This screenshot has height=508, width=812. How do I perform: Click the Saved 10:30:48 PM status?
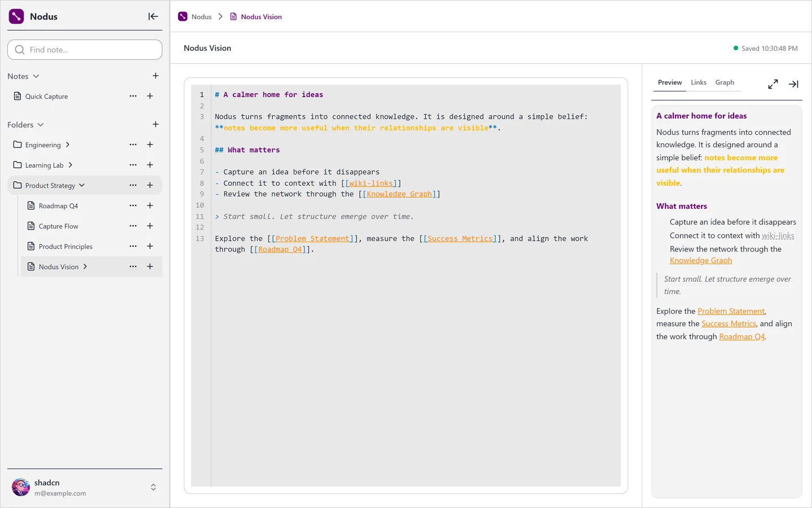pyautogui.click(x=765, y=49)
